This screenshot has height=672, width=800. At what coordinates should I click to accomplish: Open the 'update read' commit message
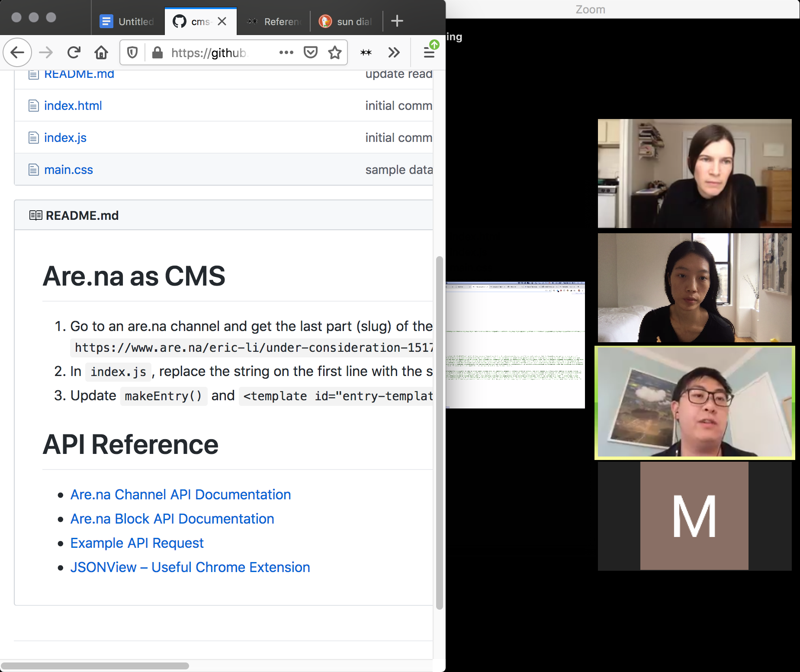click(x=398, y=74)
